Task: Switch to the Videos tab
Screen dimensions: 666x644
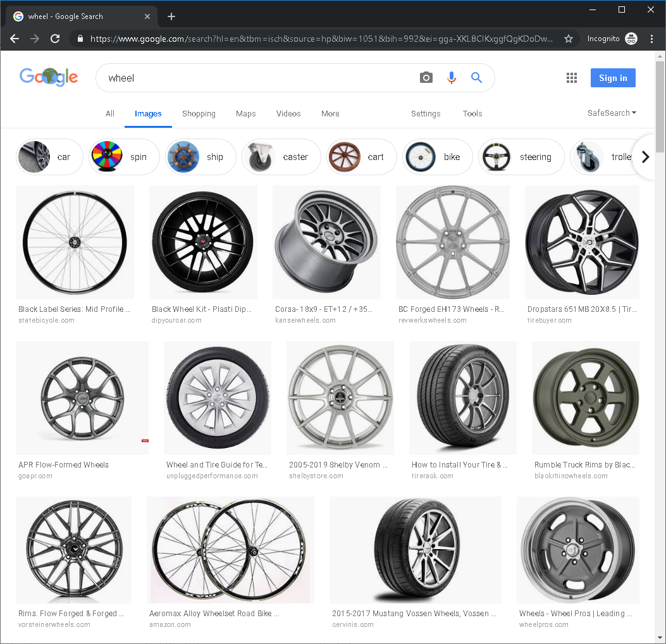Action: click(288, 114)
